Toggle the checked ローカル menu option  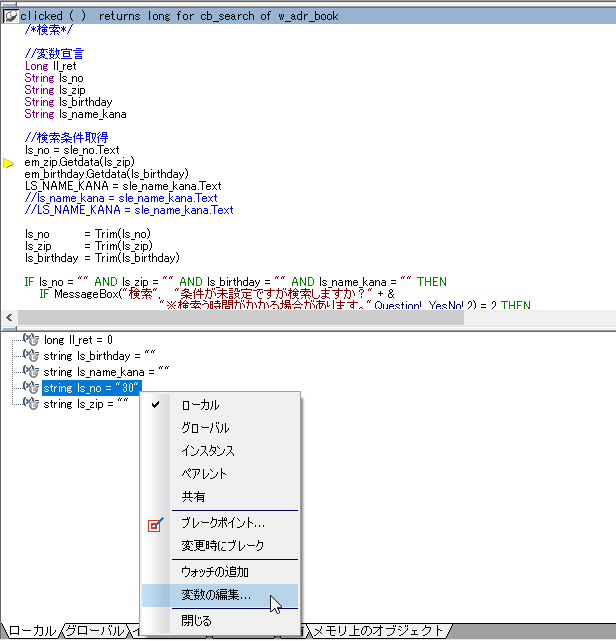click(x=200, y=405)
